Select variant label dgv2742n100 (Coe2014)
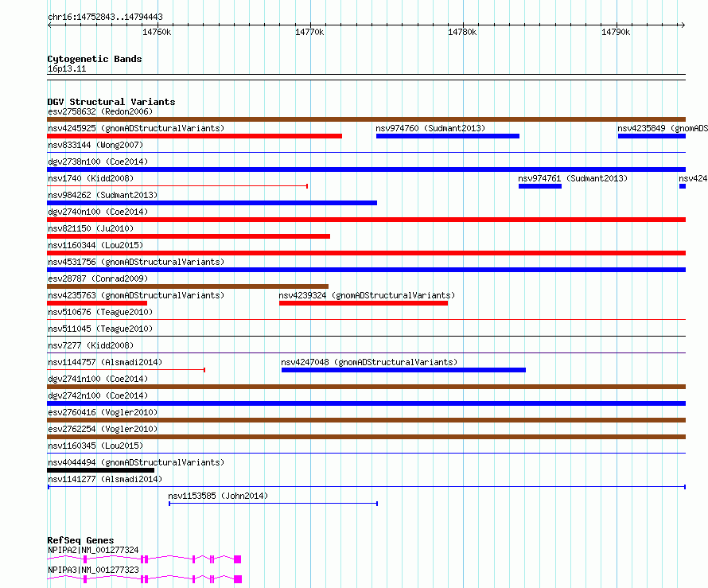Screen dimensions: 708x588 click(98, 395)
